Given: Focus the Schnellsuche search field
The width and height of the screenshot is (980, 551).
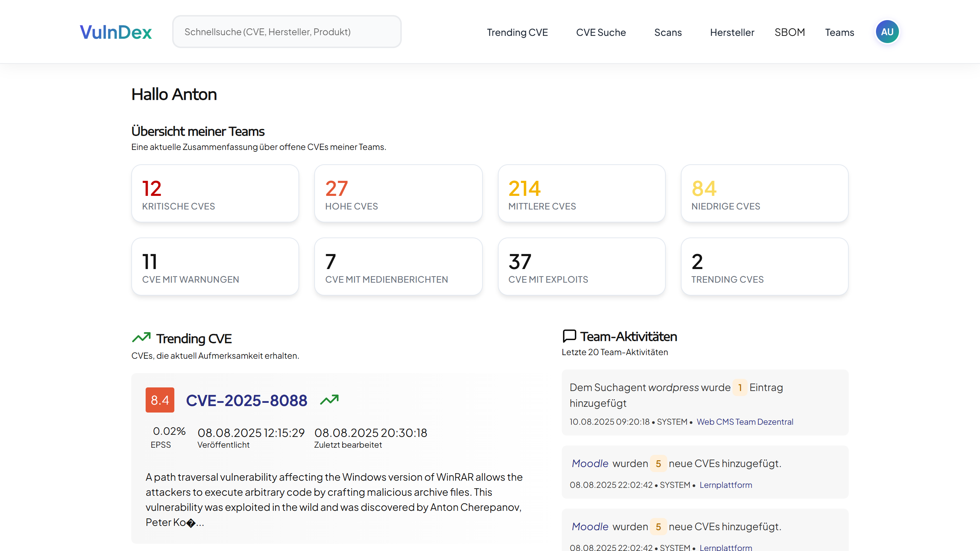Looking at the screenshot, I should click(x=287, y=32).
